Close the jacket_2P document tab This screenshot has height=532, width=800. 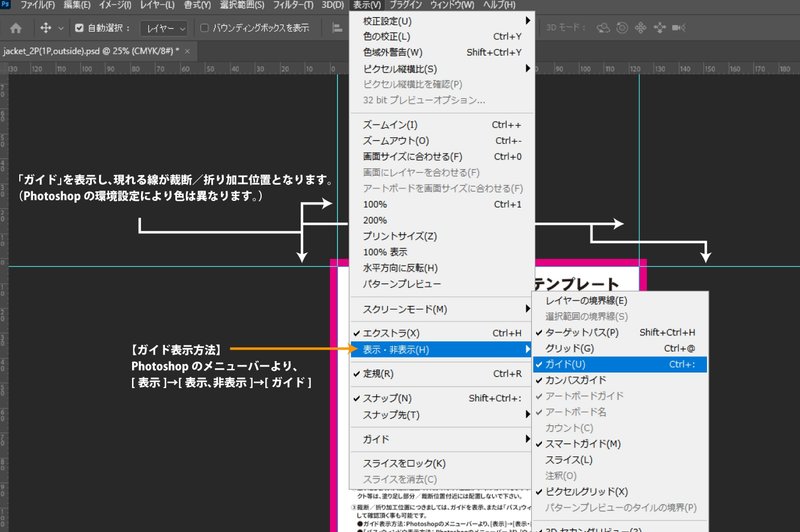[187, 51]
